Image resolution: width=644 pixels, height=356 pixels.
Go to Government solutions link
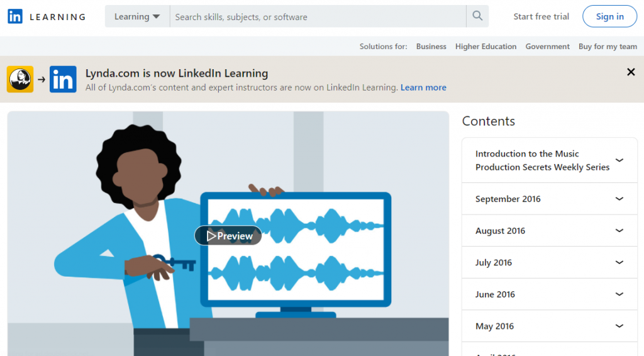pyautogui.click(x=547, y=47)
